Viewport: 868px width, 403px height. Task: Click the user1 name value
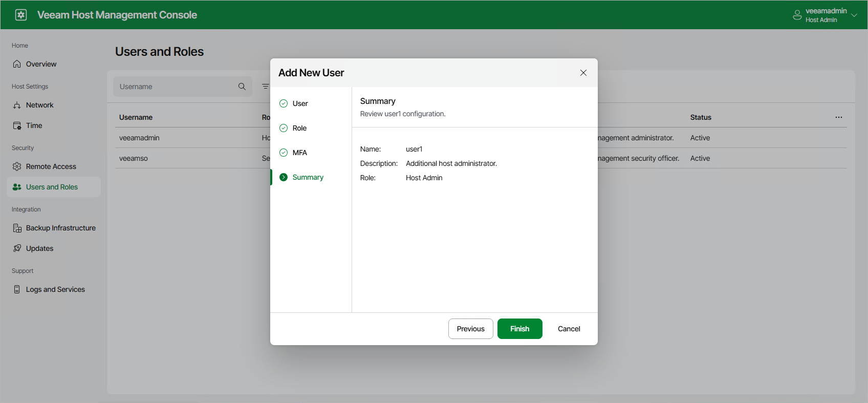[x=414, y=149]
